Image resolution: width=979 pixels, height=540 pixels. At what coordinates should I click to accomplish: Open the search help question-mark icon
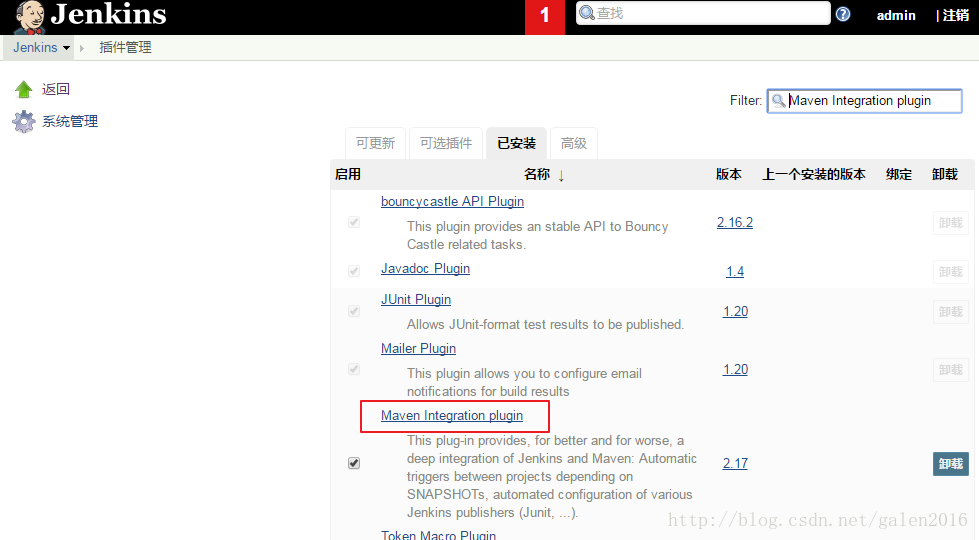(843, 14)
